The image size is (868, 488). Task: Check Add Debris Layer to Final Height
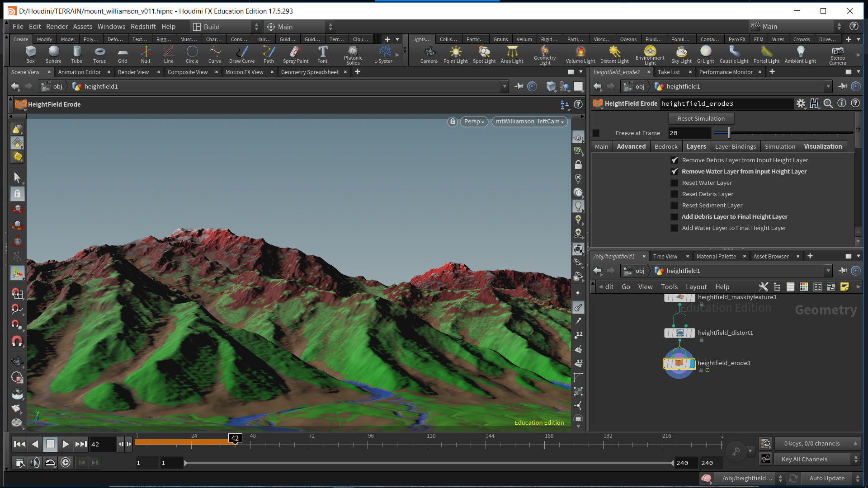pyautogui.click(x=674, y=217)
